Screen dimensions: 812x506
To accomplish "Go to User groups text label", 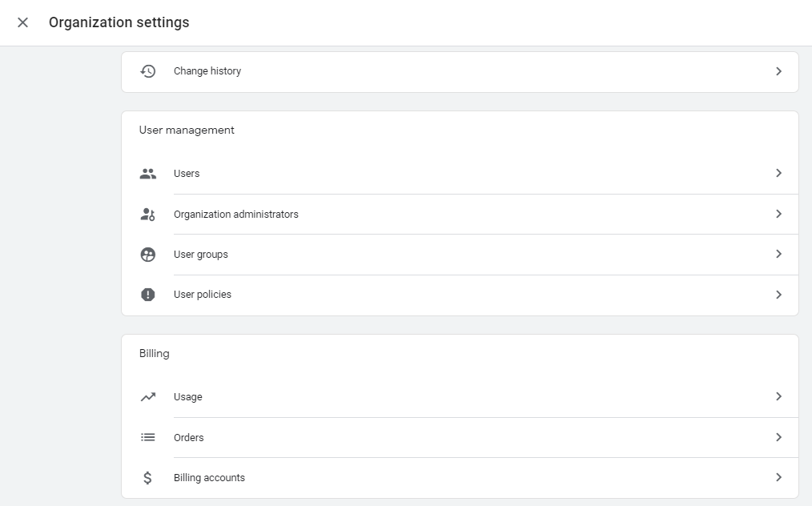I will pos(201,255).
